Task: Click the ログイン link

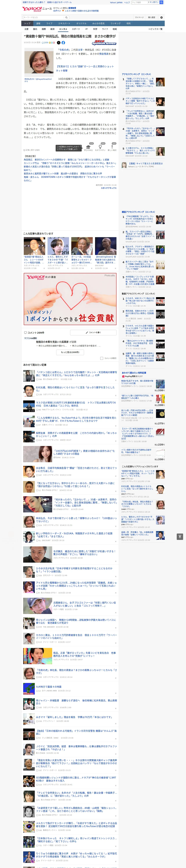Action: coord(57,11)
